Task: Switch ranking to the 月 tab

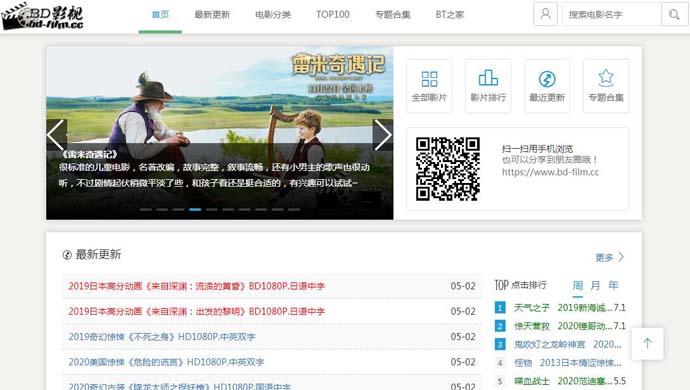Action: point(595,285)
